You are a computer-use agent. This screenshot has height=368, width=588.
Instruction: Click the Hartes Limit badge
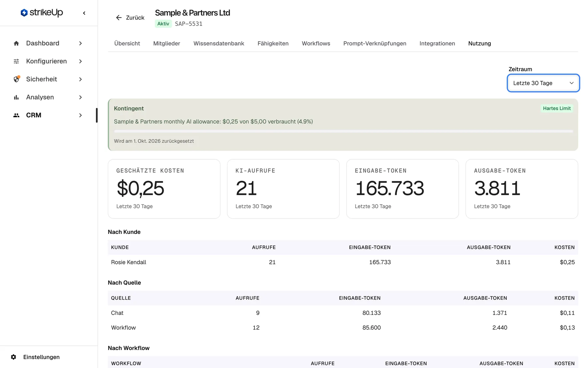coord(557,108)
